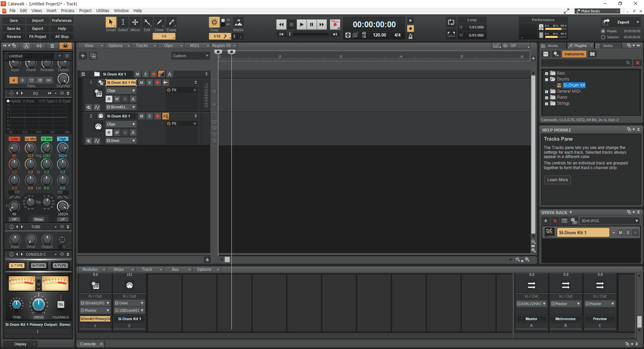Solo track 2 SI-Drum Kit 1
Screen dimensions: 644x349
[x=150, y=116]
